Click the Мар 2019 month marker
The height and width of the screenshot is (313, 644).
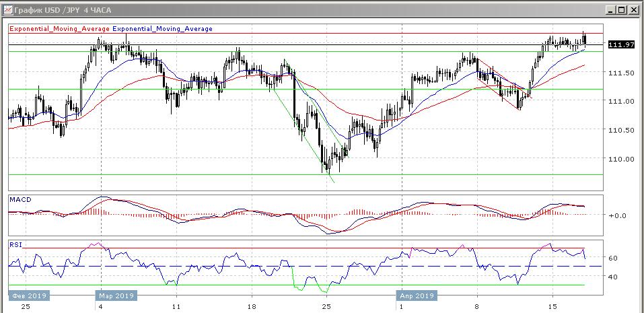pos(116,295)
